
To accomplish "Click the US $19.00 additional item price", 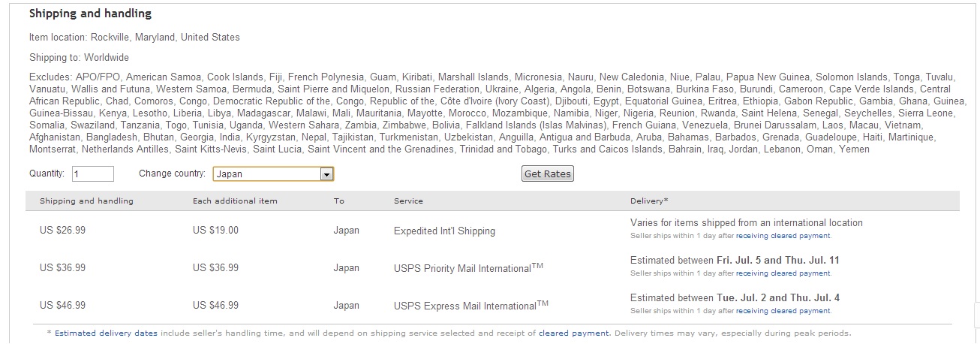I will [x=215, y=231].
